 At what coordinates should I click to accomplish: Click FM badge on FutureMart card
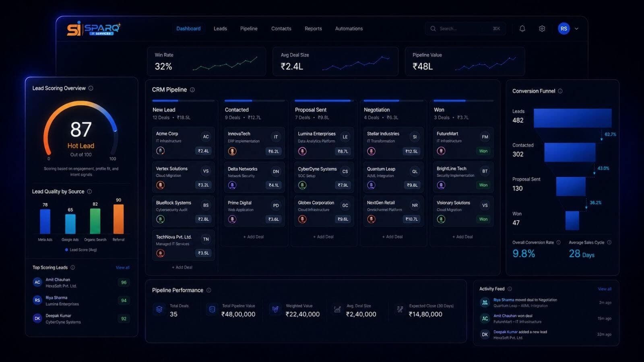coord(485,137)
